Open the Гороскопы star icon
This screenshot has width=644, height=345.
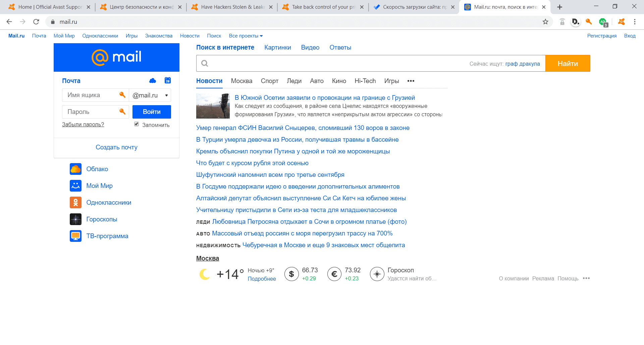(76, 219)
